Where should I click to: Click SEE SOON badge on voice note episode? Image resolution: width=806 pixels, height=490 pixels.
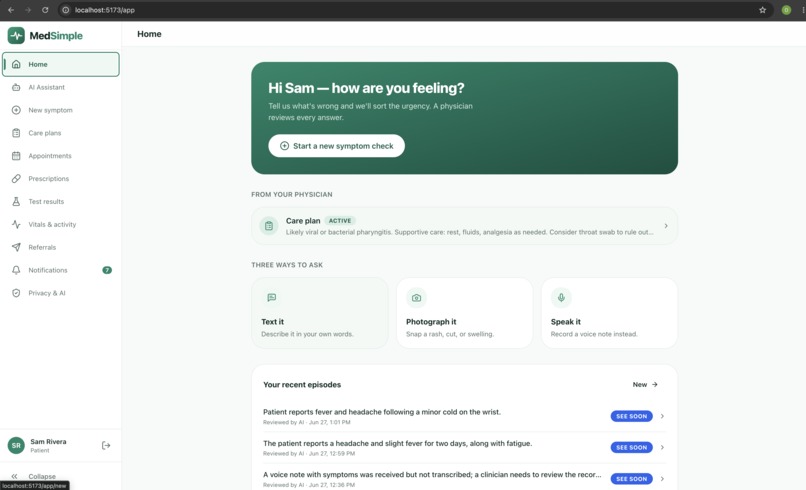pos(632,479)
